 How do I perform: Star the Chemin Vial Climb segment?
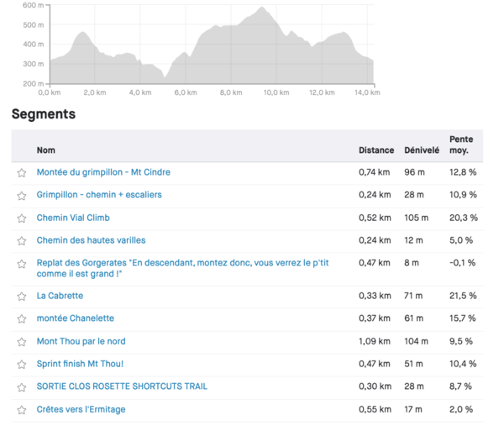(x=22, y=218)
